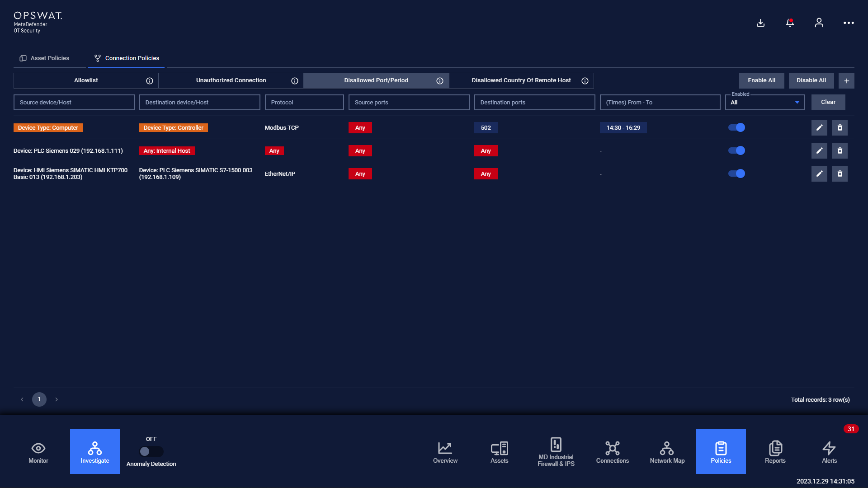Open the Network Map
Viewport: 868px width, 488px height.
(667, 452)
